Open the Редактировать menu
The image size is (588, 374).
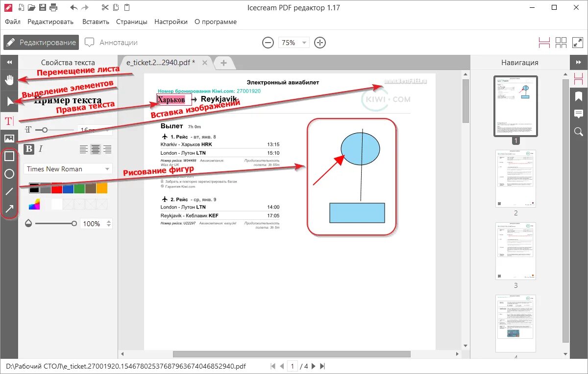pyautogui.click(x=50, y=22)
